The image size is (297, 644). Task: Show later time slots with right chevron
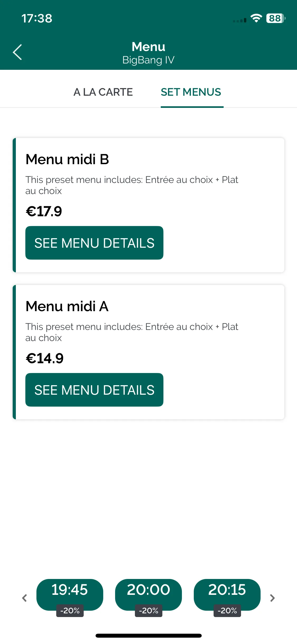(x=272, y=598)
